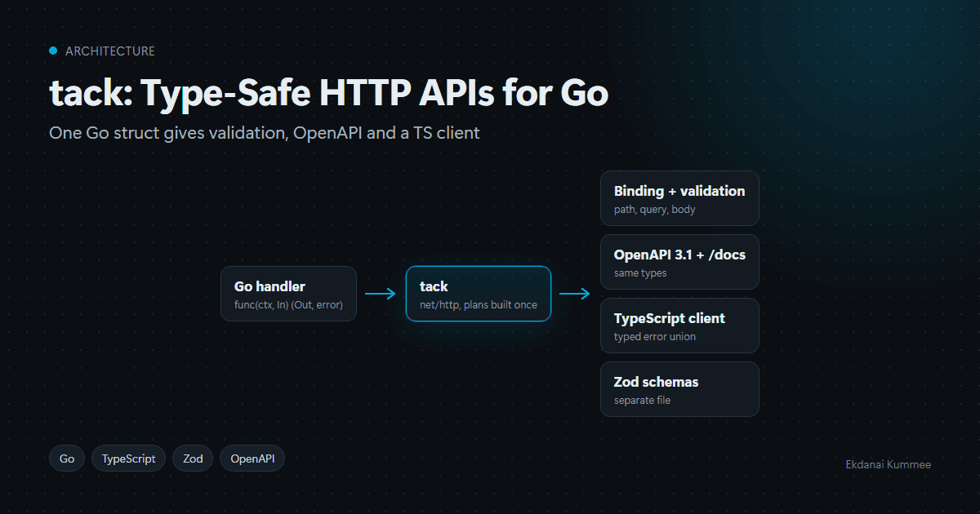Select the Go handler box

click(x=288, y=294)
